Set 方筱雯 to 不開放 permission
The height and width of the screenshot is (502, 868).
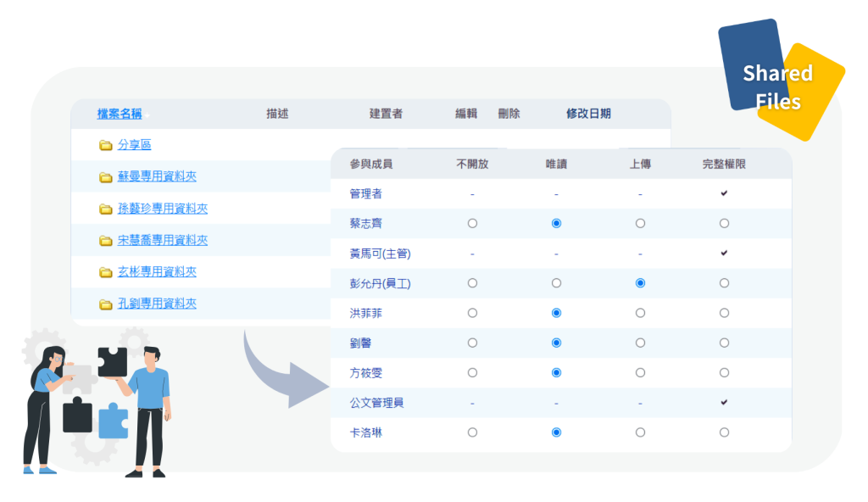pyautogui.click(x=472, y=372)
